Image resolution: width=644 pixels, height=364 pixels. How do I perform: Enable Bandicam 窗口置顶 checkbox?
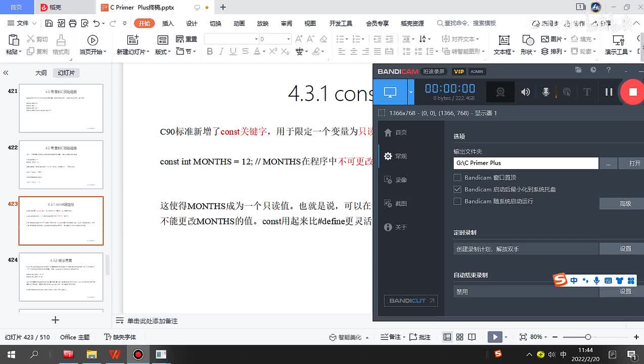[x=457, y=177]
